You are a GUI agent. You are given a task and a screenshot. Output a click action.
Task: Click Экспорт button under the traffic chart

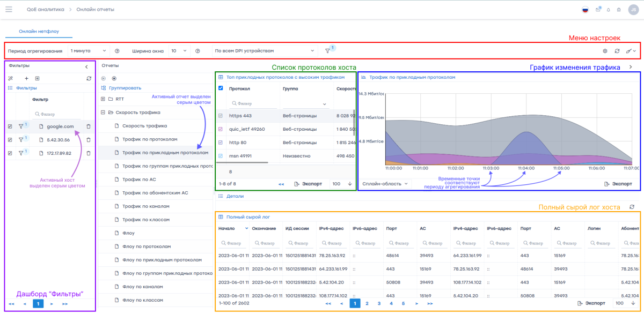point(618,184)
